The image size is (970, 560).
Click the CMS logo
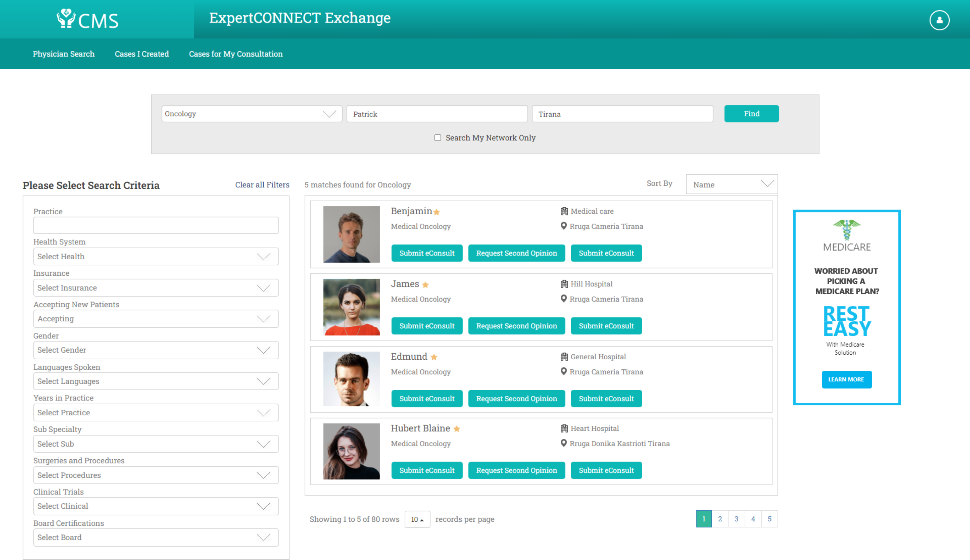pyautogui.click(x=88, y=19)
